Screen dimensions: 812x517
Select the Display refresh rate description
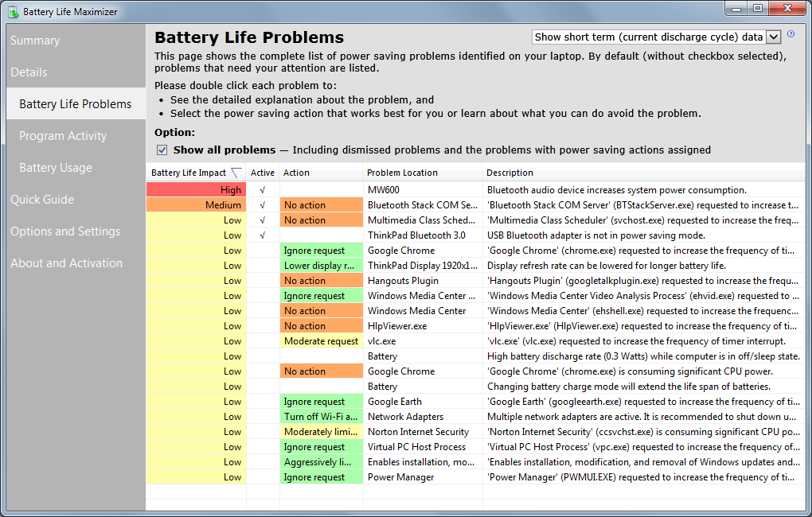pos(607,266)
